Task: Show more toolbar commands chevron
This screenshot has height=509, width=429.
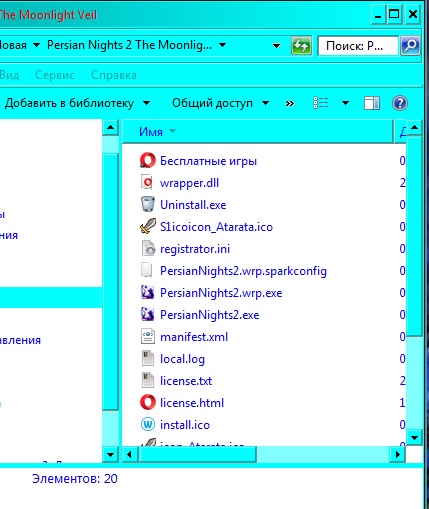Action: pos(290,103)
